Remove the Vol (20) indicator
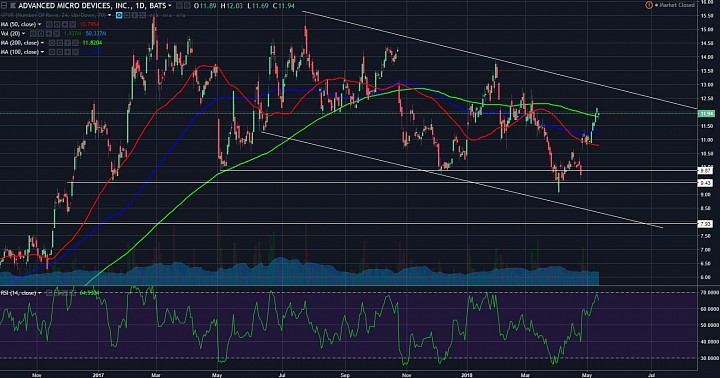 [56, 34]
